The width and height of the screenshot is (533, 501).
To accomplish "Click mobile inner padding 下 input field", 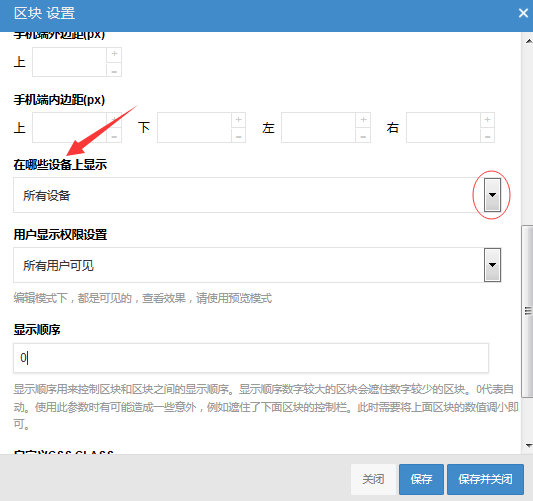I will click(194, 128).
